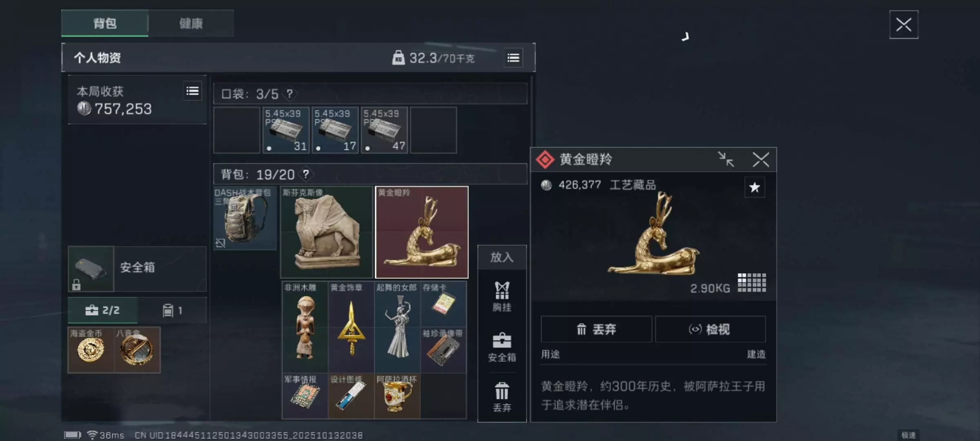Select the 胸挂 chest rig icon
Screen dimensions: 980x441
coord(502,297)
